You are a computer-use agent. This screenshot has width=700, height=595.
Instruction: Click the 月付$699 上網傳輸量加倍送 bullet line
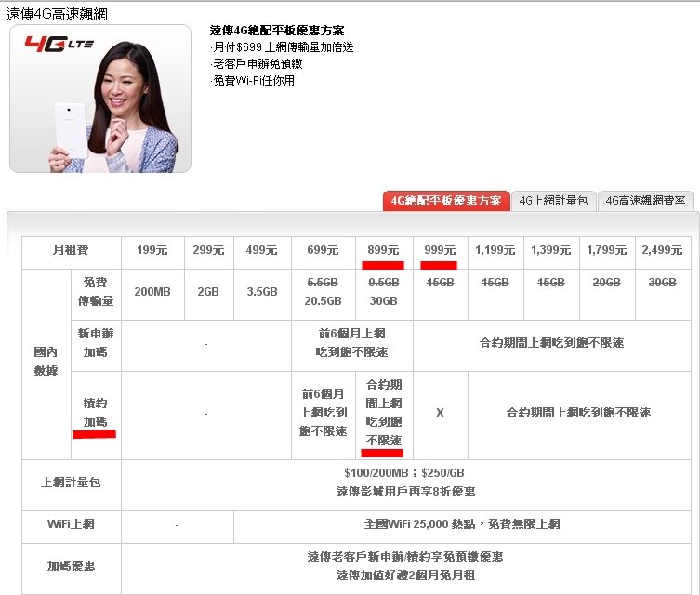click(x=282, y=47)
